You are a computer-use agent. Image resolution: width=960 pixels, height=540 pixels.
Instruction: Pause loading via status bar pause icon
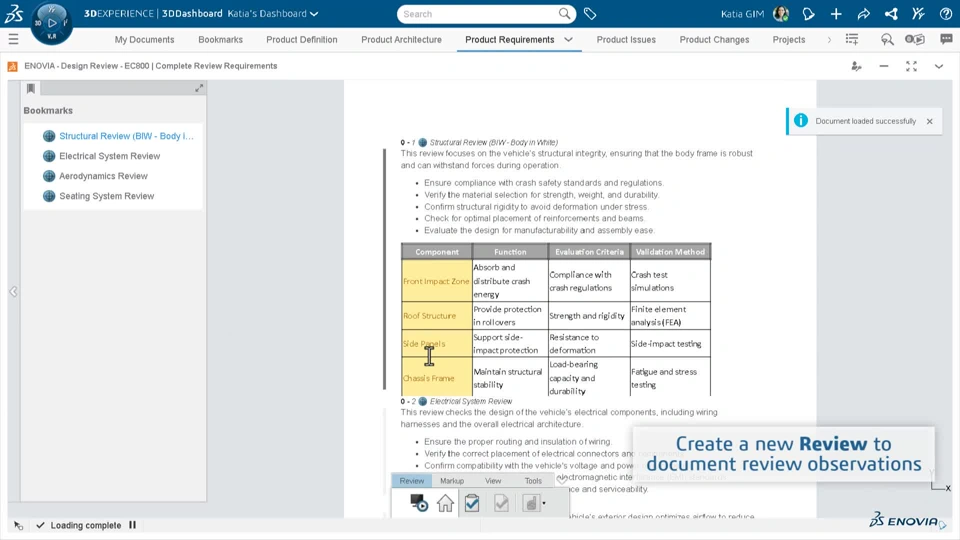pyautogui.click(x=132, y=525)
